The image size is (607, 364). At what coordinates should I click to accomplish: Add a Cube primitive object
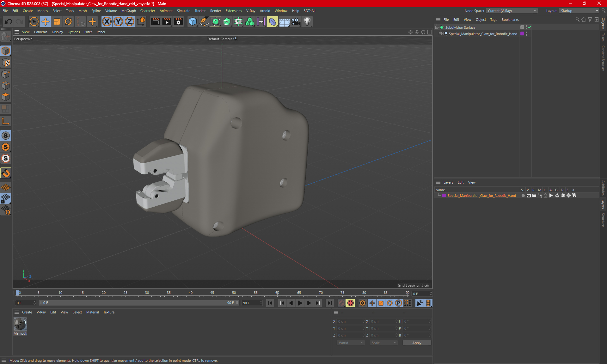[193, 21]
